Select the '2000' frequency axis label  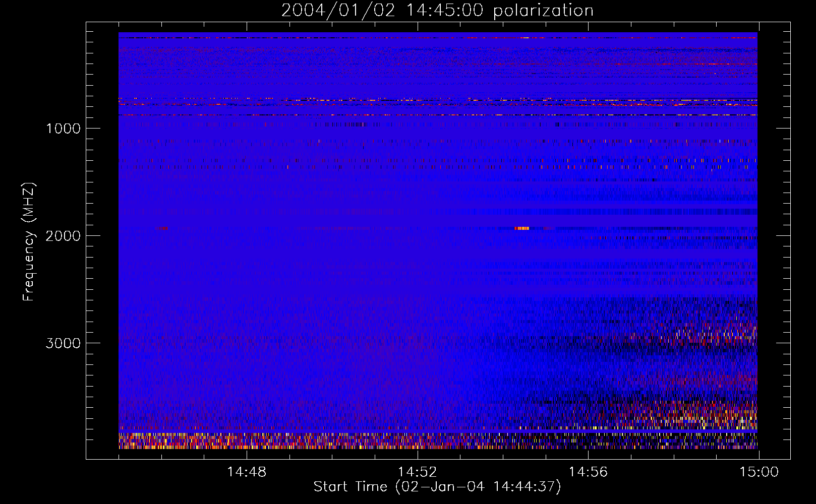pos(63,236)
